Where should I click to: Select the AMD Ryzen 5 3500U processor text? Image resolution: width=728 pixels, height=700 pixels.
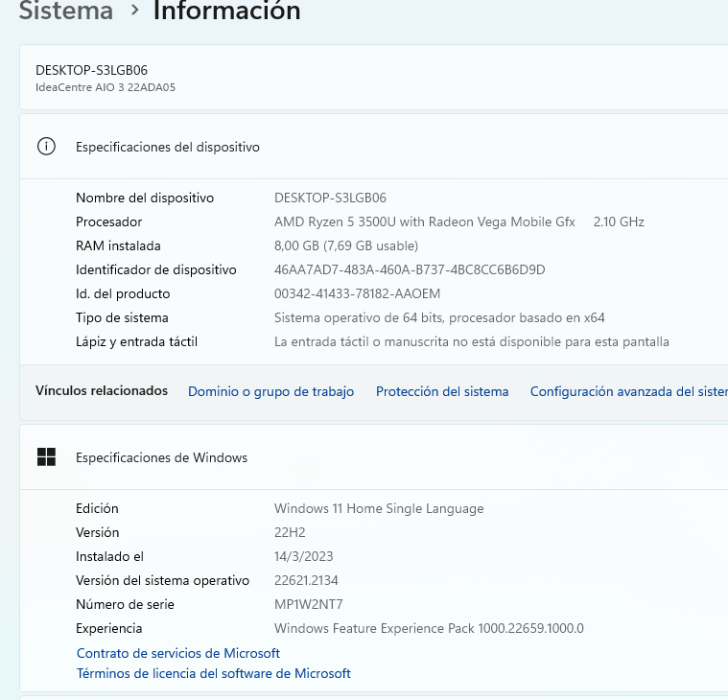click(425, 222)
